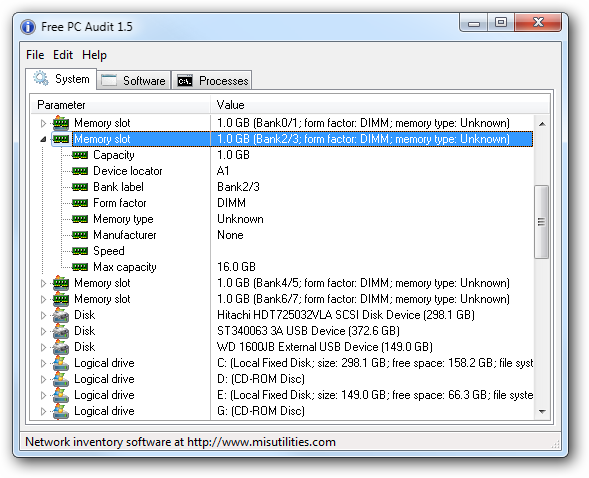Click the RAM icon next to Device locator
The image size is (589, 478).
pos(80,171)
